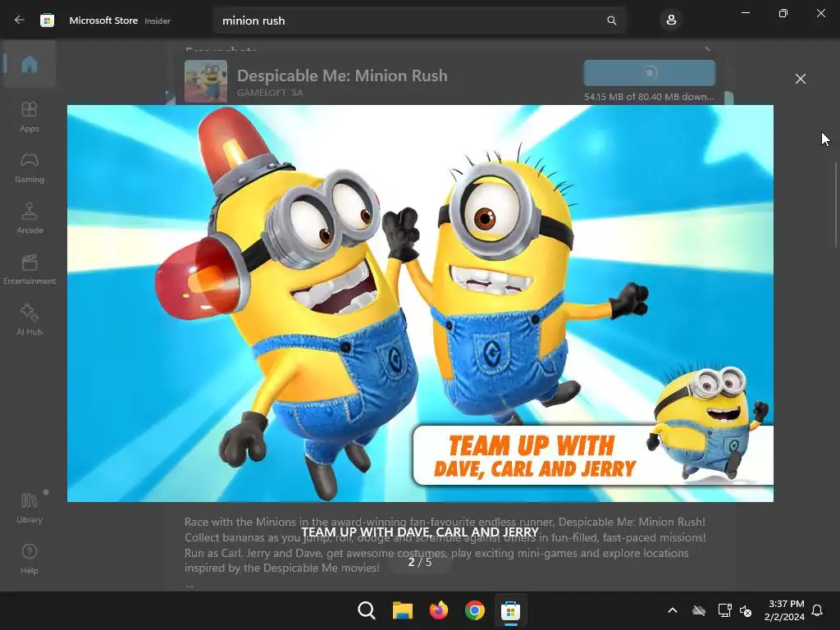
Task: Open the Library sidebar section
Action: [30, 508]
